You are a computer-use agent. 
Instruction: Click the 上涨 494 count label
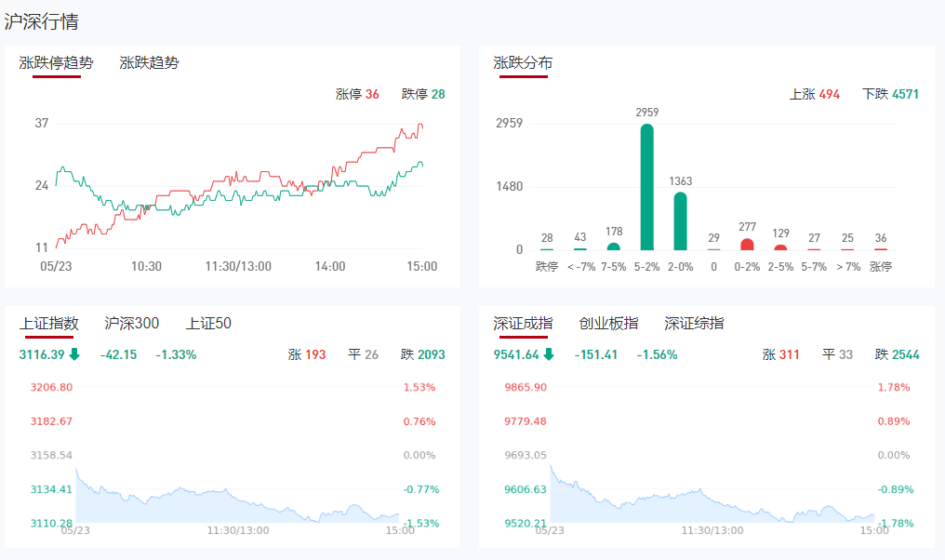(814, 94)
